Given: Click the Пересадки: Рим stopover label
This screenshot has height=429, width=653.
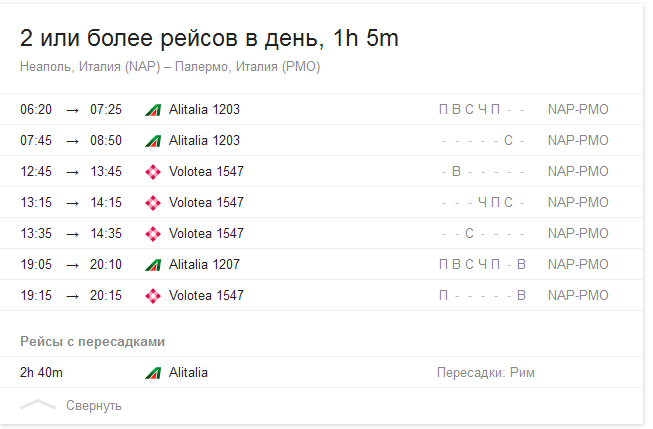Looking at the screenshot, I should click(x=486, y=373).
